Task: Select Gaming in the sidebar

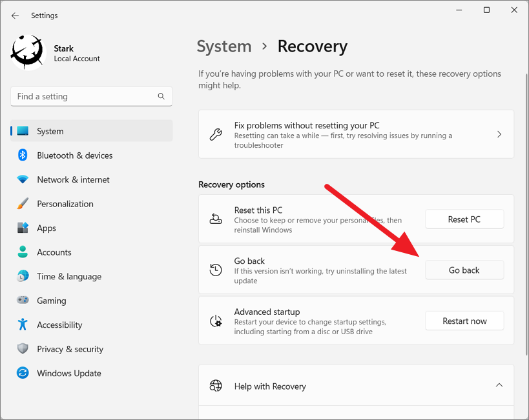Action: pyautogui.click(x=92, y=301)
